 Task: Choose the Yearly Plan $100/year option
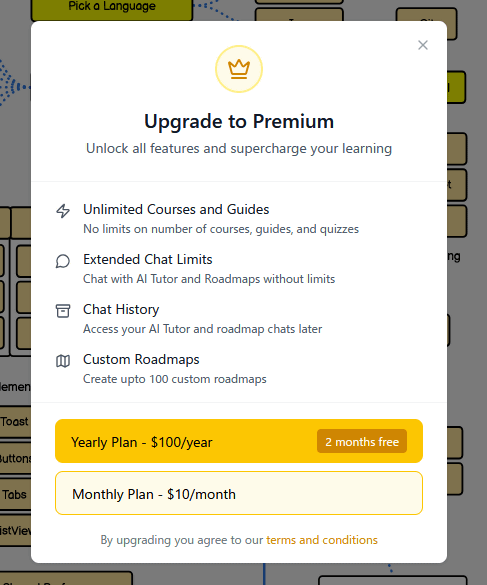point(239,441)
